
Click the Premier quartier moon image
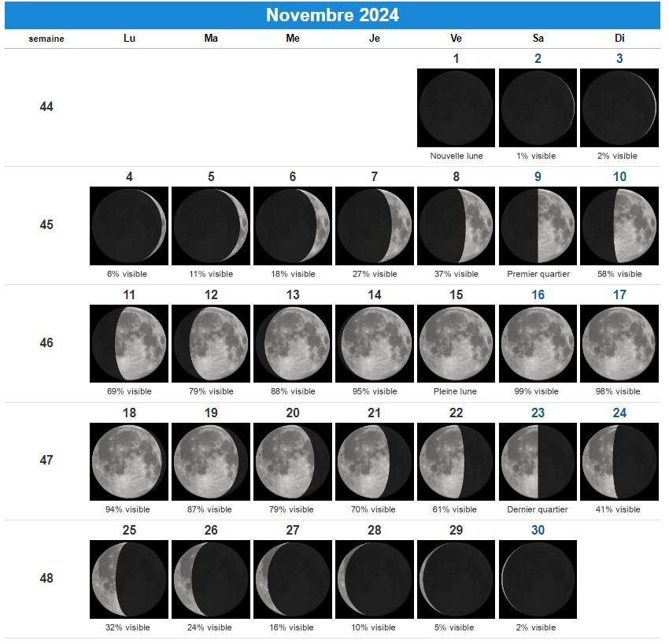coord(538,226)
